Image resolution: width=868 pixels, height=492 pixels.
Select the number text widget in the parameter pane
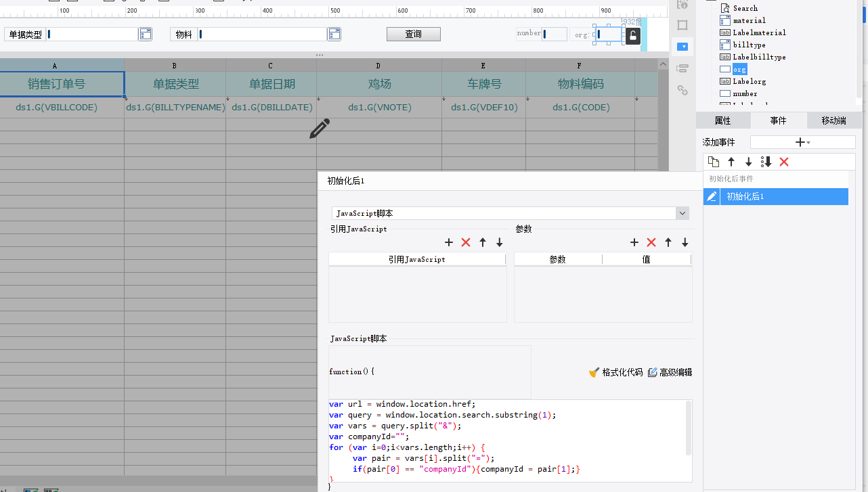pos(555,34)
